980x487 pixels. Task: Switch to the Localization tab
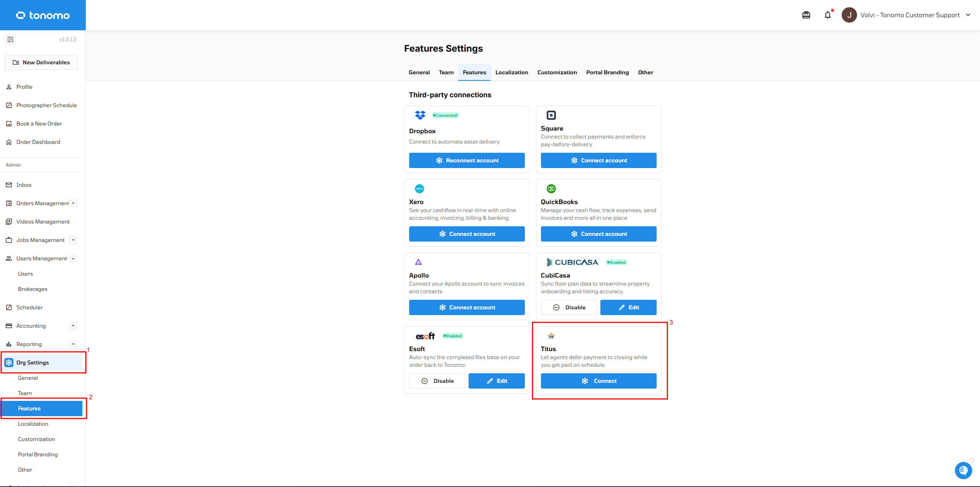511,72
